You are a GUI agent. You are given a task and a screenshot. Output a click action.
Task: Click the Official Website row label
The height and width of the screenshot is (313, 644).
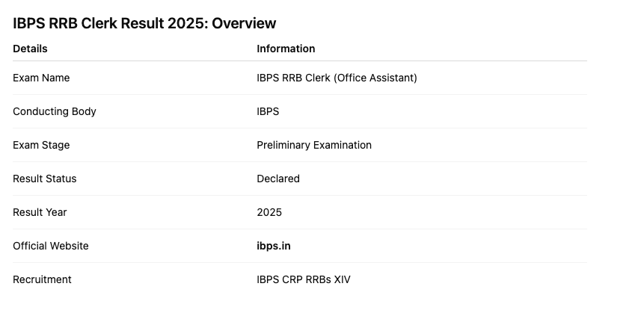[51, 246]
